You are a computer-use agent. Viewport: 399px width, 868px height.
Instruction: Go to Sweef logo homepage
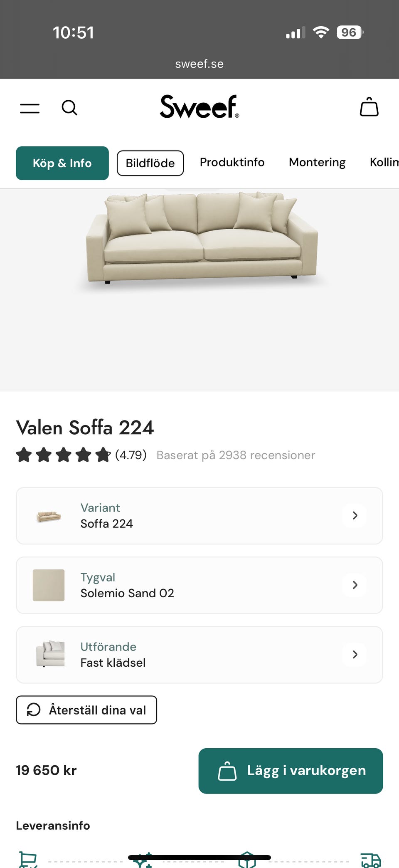pyautogui.click(x=199, y=107)
